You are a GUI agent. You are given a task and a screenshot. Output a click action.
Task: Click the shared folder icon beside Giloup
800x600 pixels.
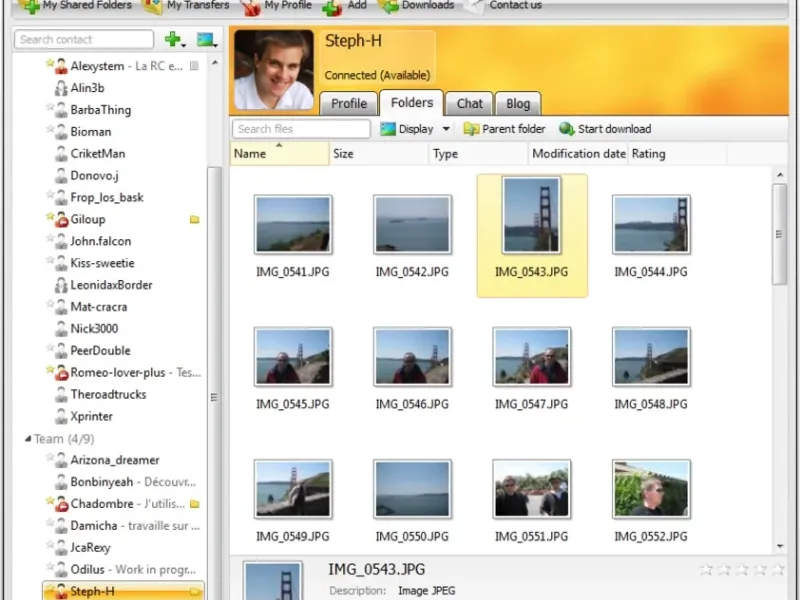195,220
